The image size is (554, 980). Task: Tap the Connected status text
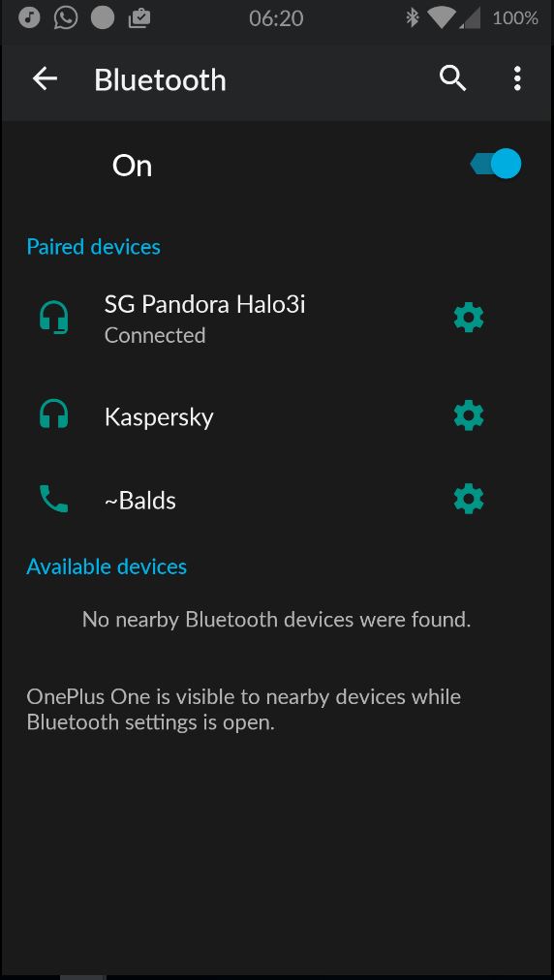[155, 336]
